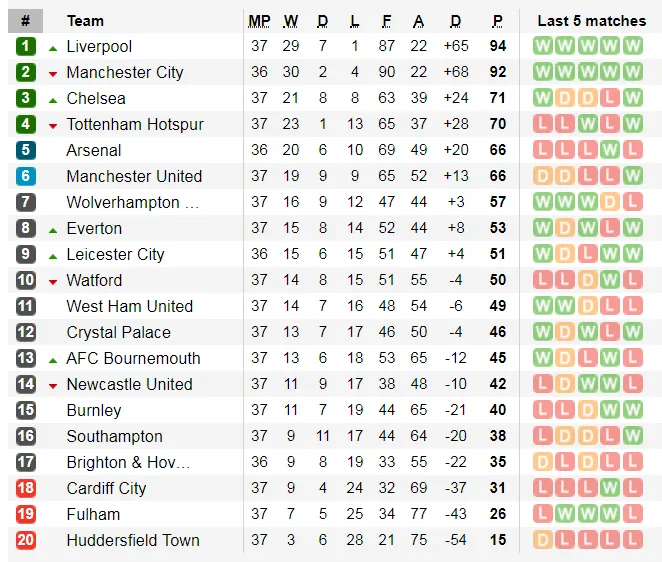The width and height of the screenshot is (662, 562).
Task: Click the red down arrow beside Watford
Action: pyautogui.click(x=53, y=281)
